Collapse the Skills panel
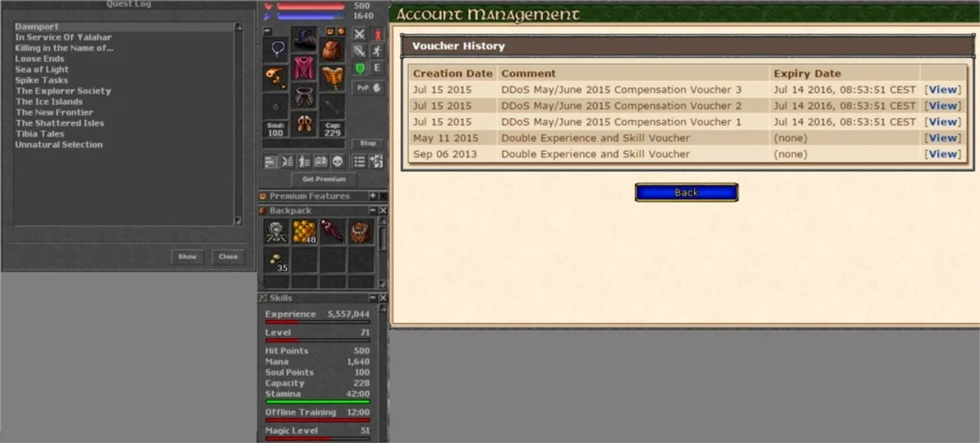 [373, 298]
